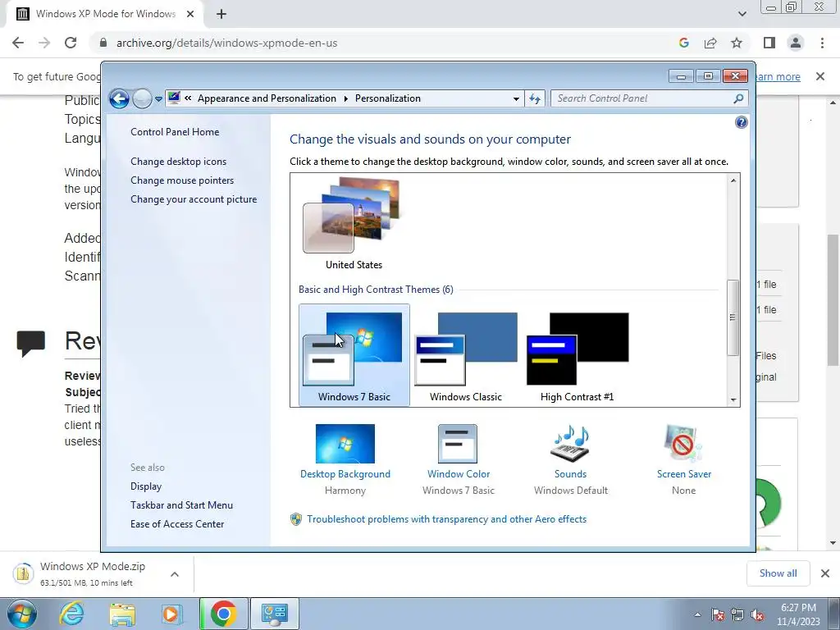Open Control Panel Home link
The height and width of the screenshot is (630, 840).
pyautogui.click(x=175, y=132)
